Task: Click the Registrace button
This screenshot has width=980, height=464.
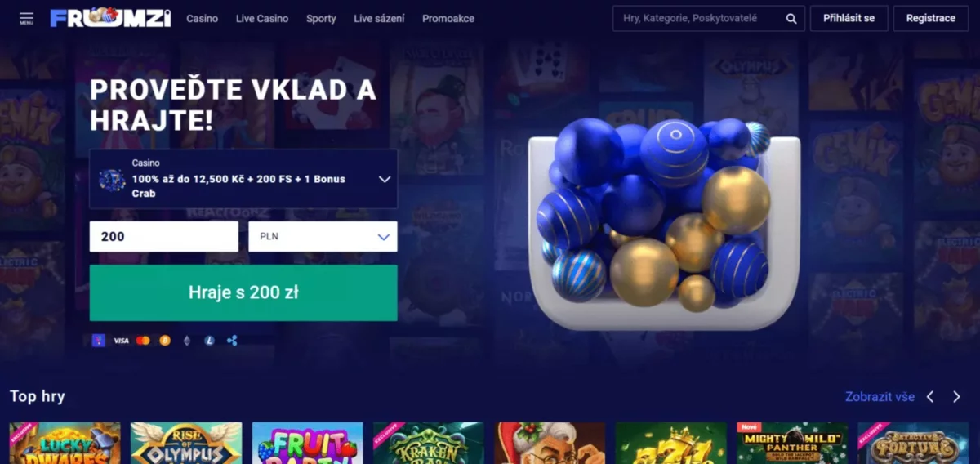Action: click(x=931, y=18)
